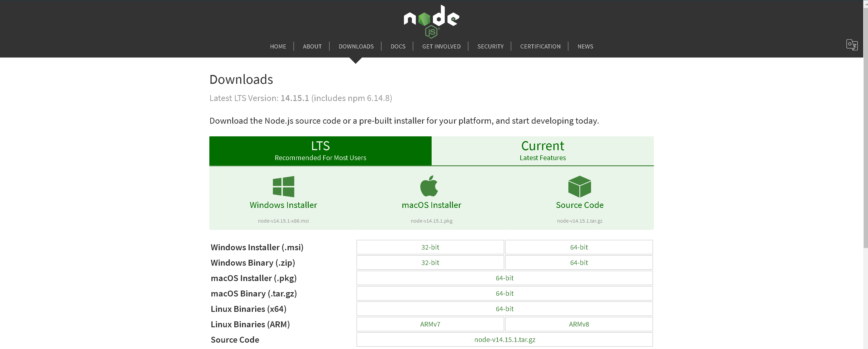Navigate to HOME menu item
The image size is (868, 349).
click(278, 46)
